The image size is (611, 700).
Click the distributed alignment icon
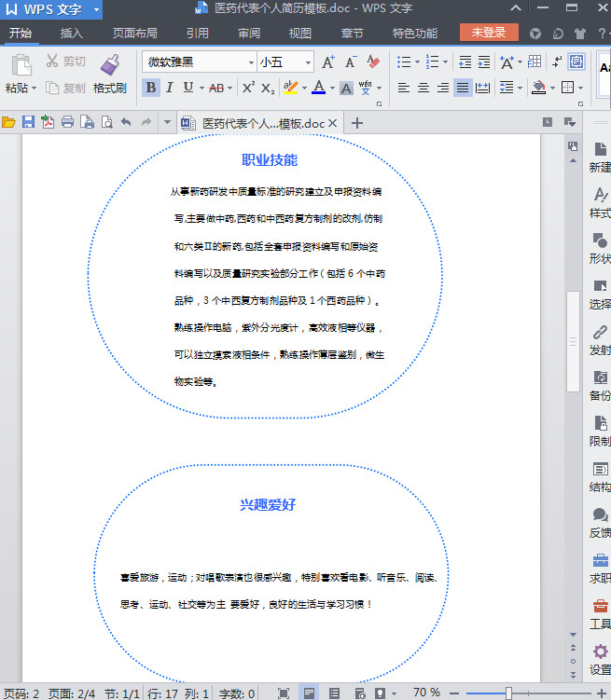(x=483, y=88)
